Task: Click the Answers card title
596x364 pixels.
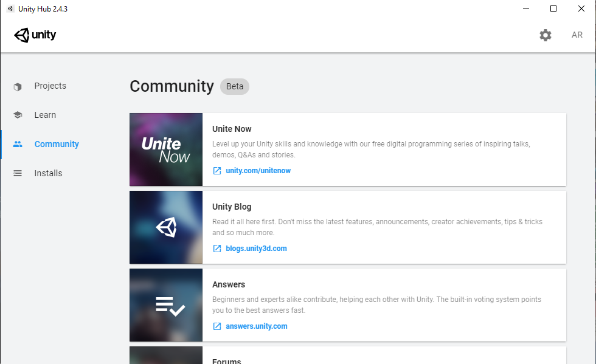Action: 229,284
